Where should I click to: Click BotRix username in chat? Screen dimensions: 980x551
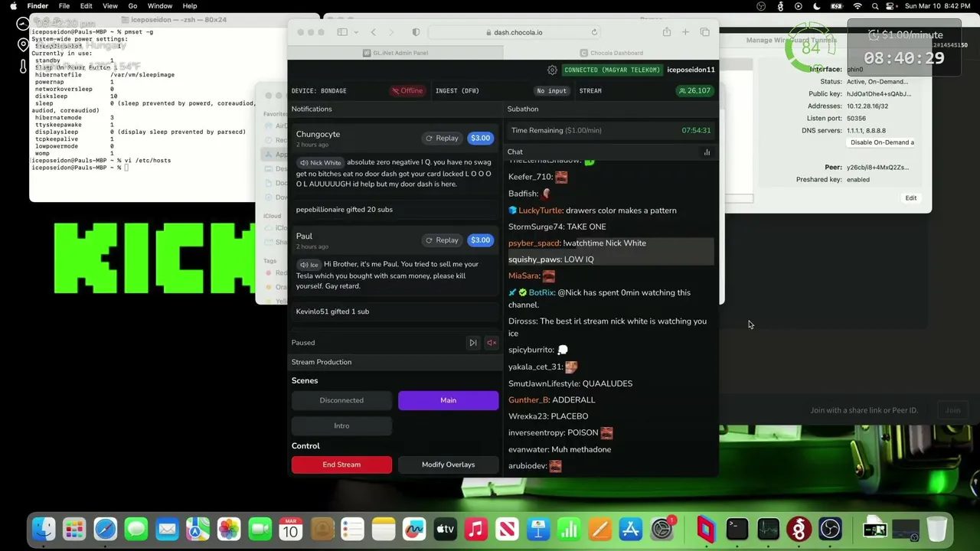(x=541, y=292)
